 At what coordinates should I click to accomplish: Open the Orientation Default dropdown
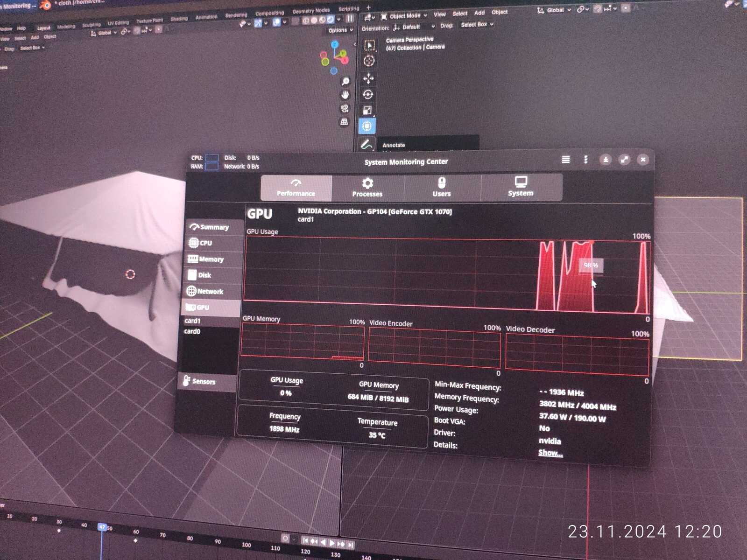pyautogui.click(x=414, y=27)
